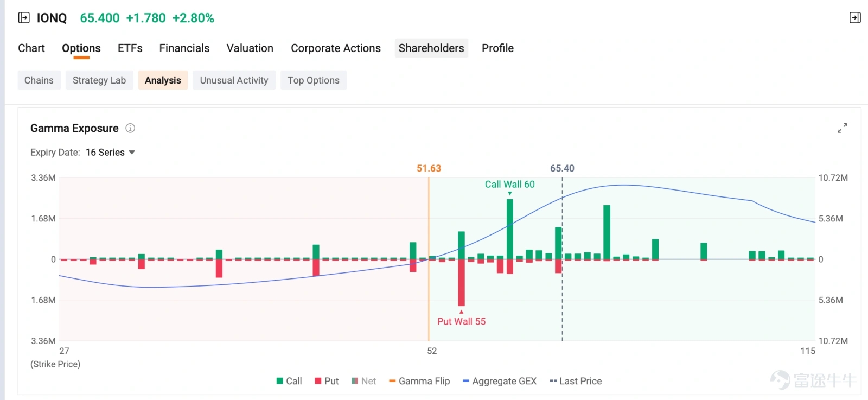Click the 65.40 last price marker

coord(562,168)
